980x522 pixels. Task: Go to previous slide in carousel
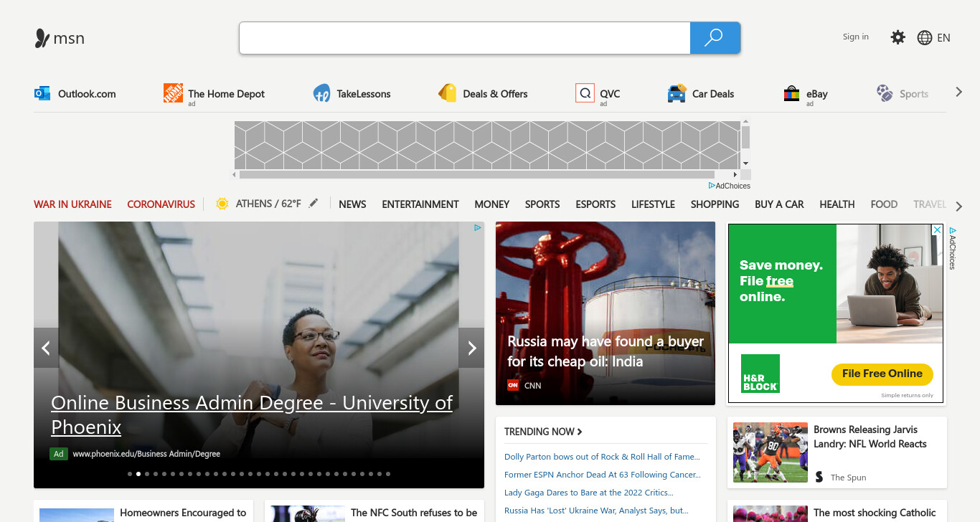(46, 348)
